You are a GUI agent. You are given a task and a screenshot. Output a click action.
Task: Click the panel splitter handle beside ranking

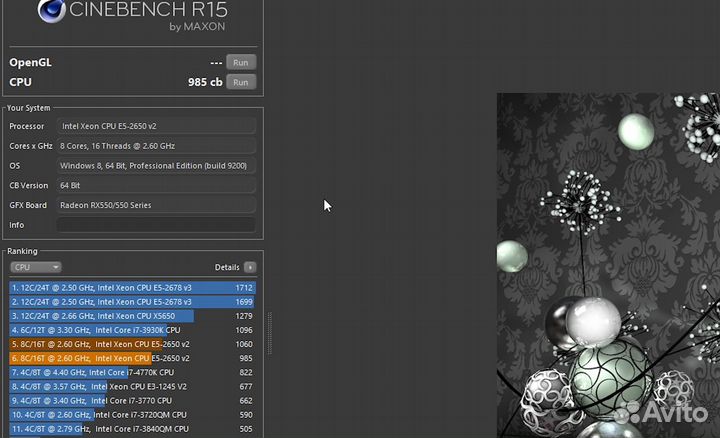click(270, 333)
